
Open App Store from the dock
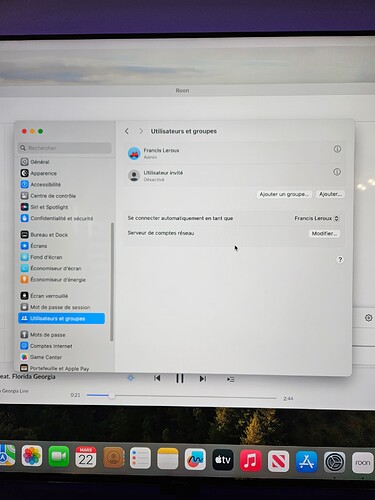(x=306, y=461)
